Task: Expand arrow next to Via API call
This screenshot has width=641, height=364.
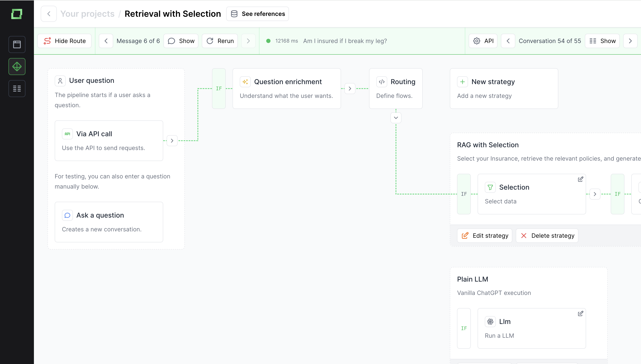Action: pos(172,140)
